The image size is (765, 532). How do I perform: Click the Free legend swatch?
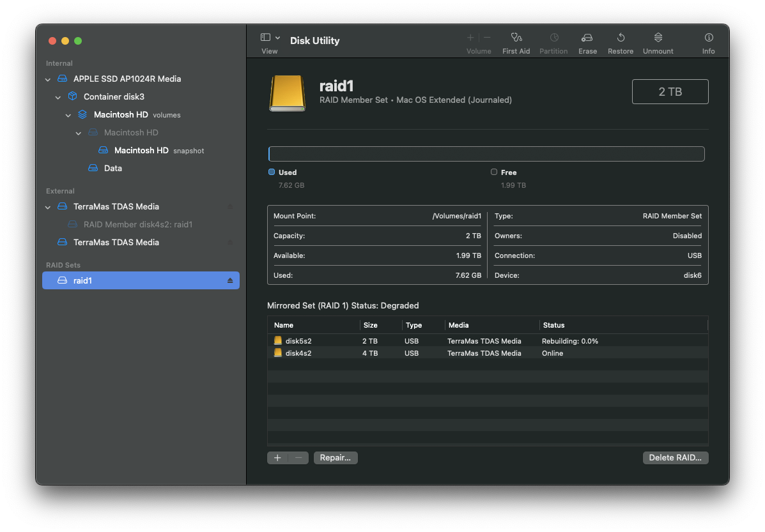tap(494, 172)
